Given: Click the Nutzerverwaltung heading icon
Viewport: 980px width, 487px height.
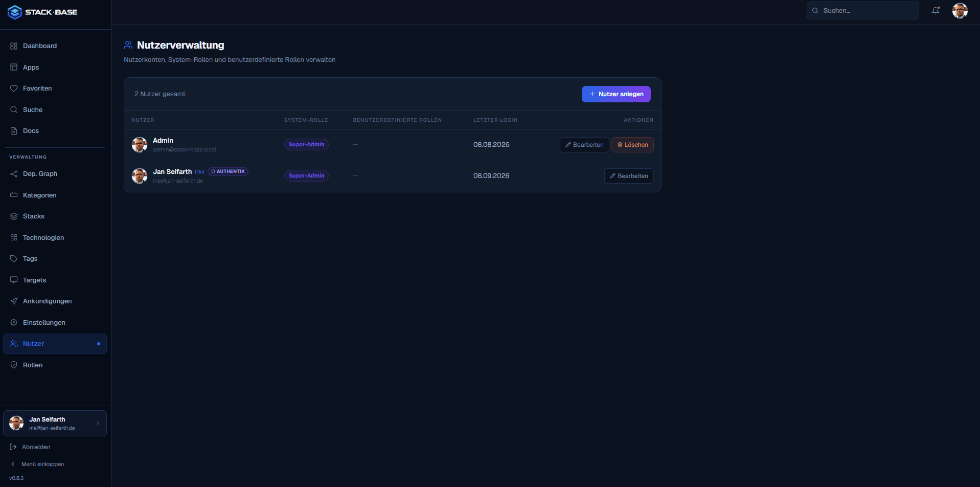Looking at the screenshot, I should [x=128, y=45].
